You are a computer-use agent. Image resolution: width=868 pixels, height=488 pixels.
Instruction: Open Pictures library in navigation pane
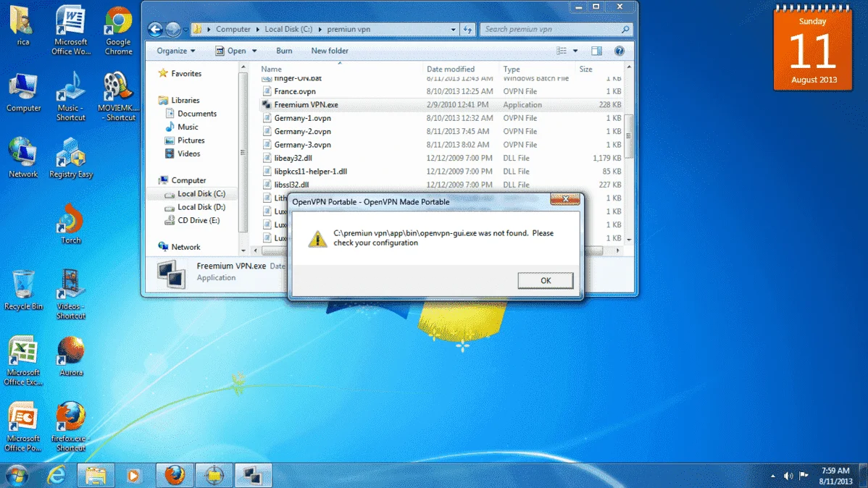click(x=191, y=140)
